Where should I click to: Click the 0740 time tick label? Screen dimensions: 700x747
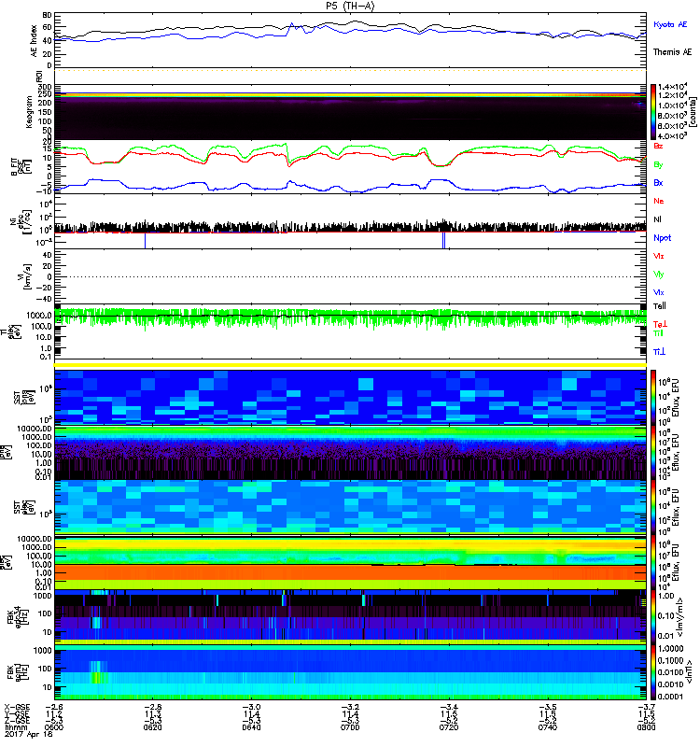coord(548,727)
